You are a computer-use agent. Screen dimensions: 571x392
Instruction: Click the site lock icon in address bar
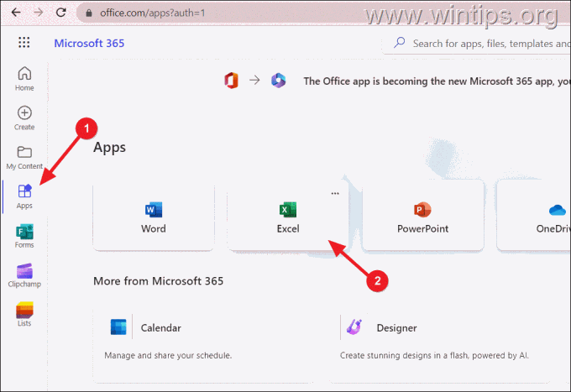(x=88, y=13)
